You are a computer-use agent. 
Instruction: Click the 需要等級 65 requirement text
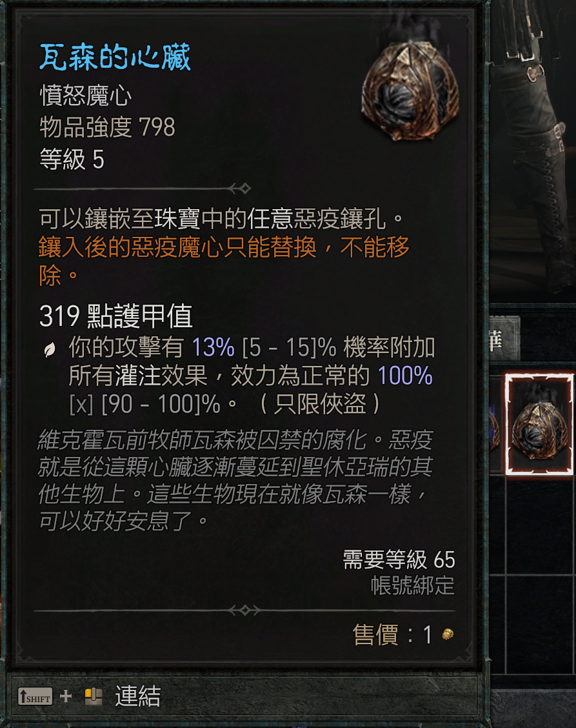[399, 560]
